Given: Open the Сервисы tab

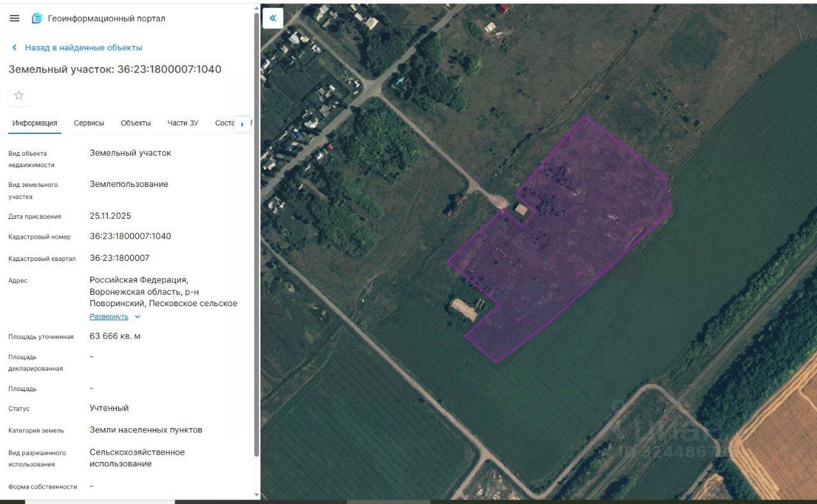Looking at the screenshot, I should [x=89, y=123].
